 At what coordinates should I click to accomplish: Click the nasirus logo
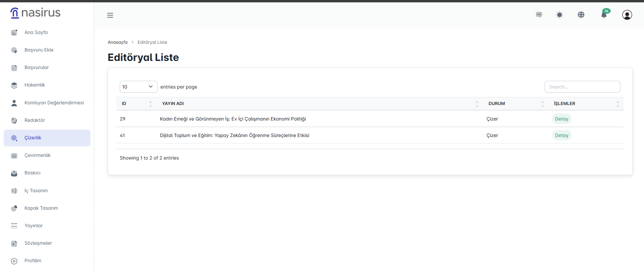[x=36, y=13]
